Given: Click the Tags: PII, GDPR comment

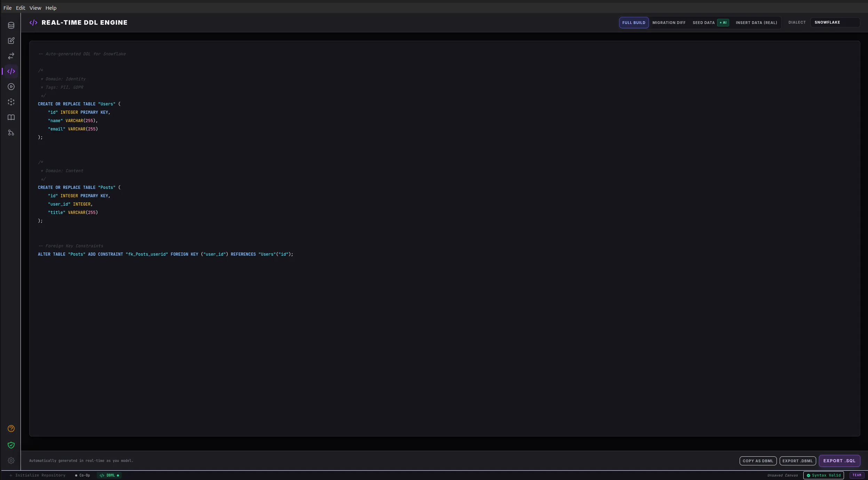Looking at the screenshot, I should 62,87.
